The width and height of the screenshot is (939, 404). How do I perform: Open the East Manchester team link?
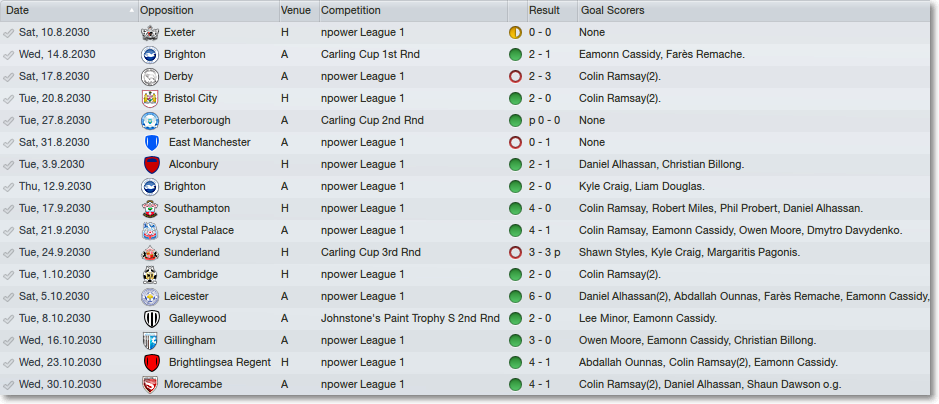coord(210,142)
